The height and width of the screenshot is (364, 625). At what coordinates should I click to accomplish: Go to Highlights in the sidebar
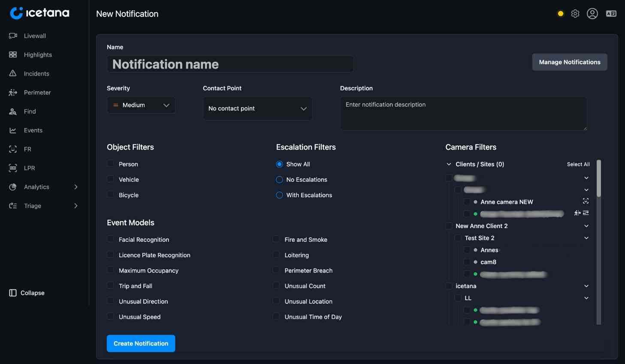coord(38,55)
